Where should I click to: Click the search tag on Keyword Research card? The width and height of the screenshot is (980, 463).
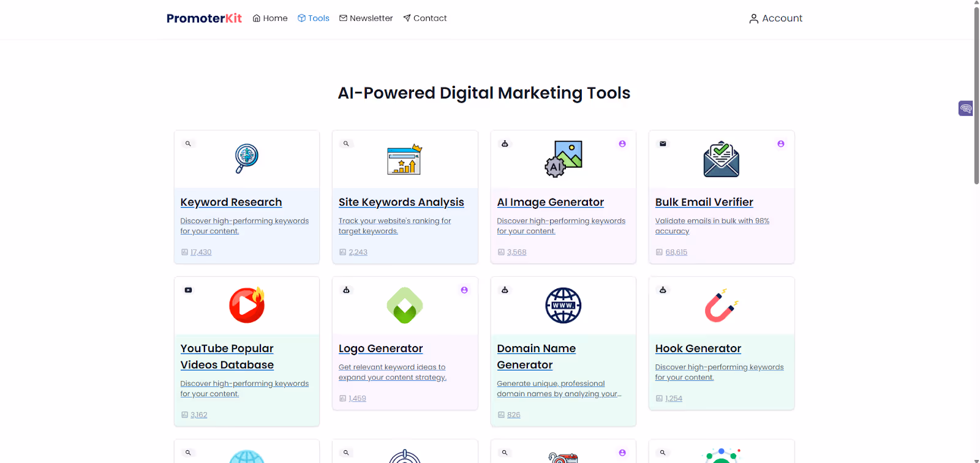188,144
